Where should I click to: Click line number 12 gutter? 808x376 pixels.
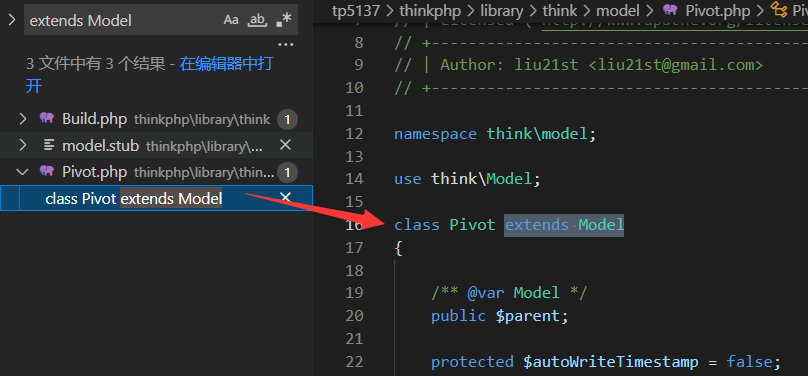point(355,134)
